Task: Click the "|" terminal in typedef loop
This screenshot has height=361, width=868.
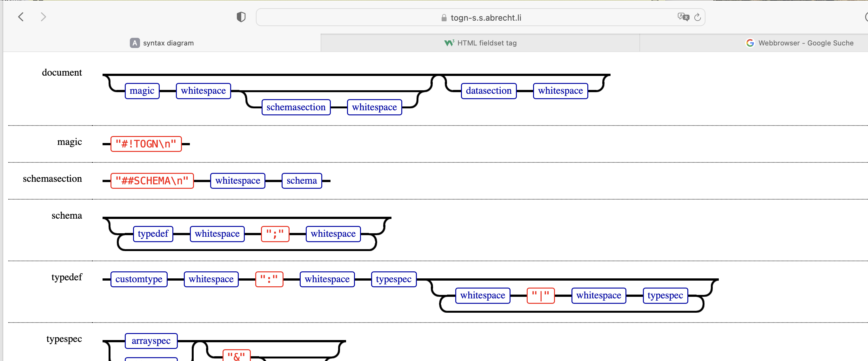Action: [x=540, y=296]
